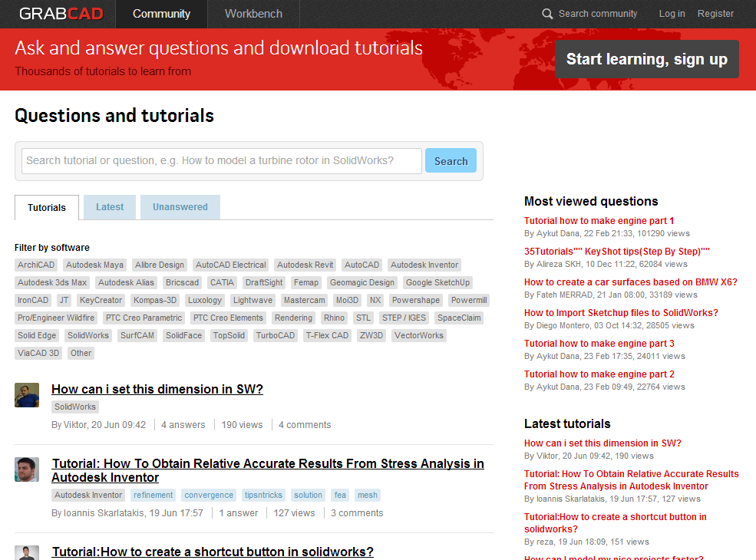This screenshot has height=560, width=756.
Task: Switch to the Workbench tab
Action: [253, 14]
